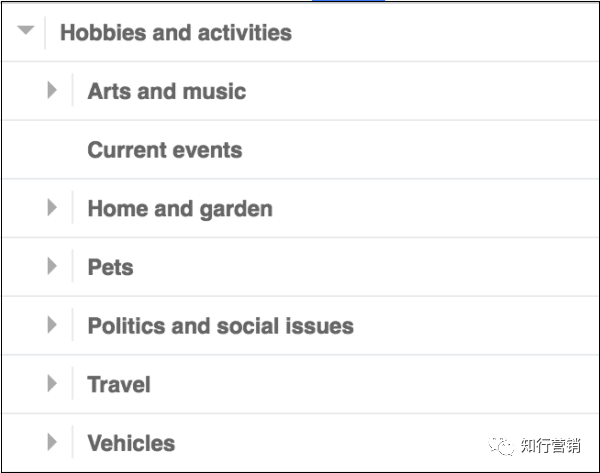Select the Home and garden label

(x=180, y=208)
